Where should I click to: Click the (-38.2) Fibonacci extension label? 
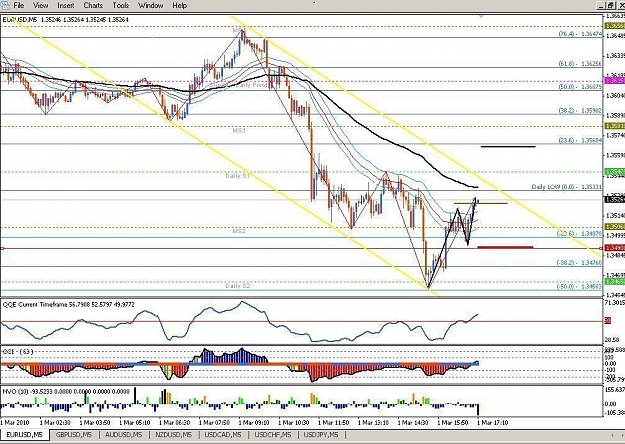tap(579, 263)
